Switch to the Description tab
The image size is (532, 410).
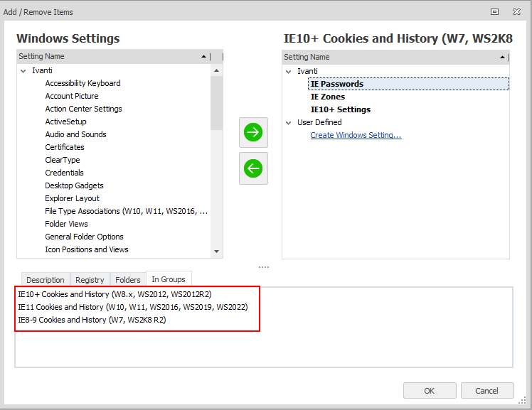tap(46, 280)
